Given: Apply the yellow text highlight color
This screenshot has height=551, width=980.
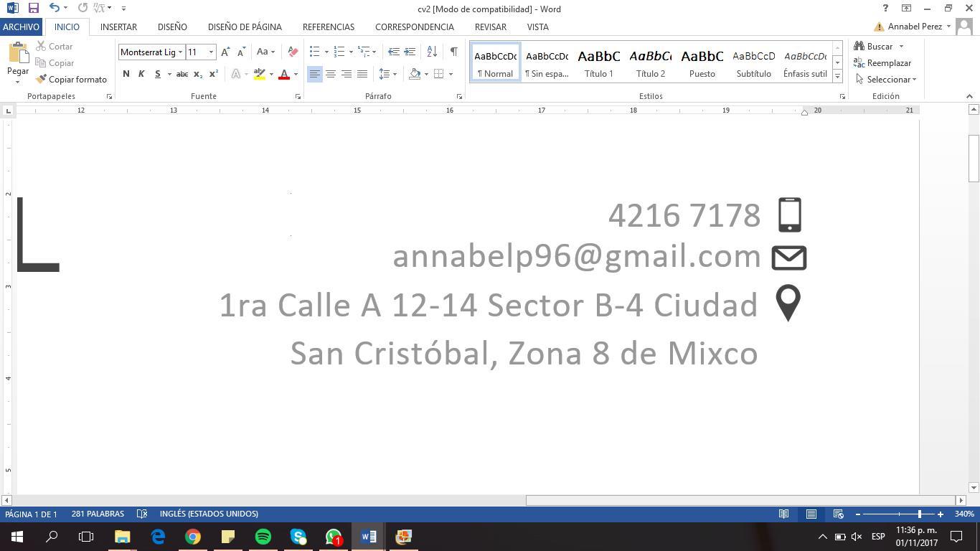Looking at the screenshot, I should (x=259, y=74).
